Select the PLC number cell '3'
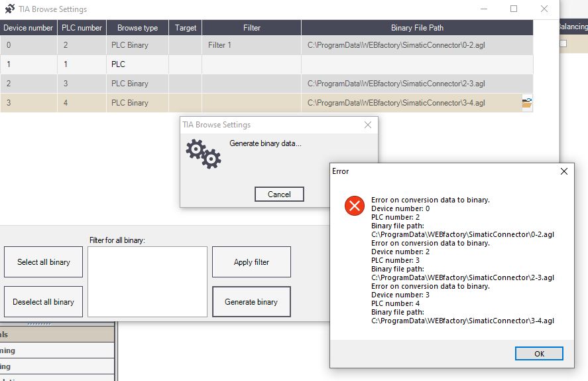588x381 pixels. pos(82,84)
